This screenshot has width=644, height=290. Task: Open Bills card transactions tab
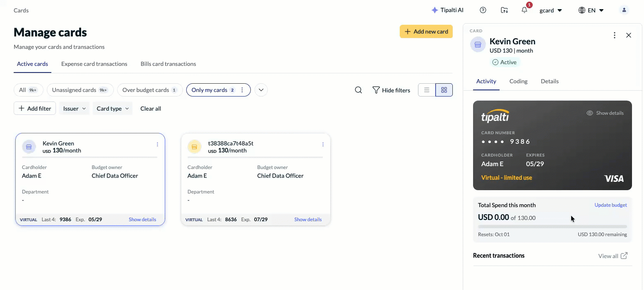point(168,64)
